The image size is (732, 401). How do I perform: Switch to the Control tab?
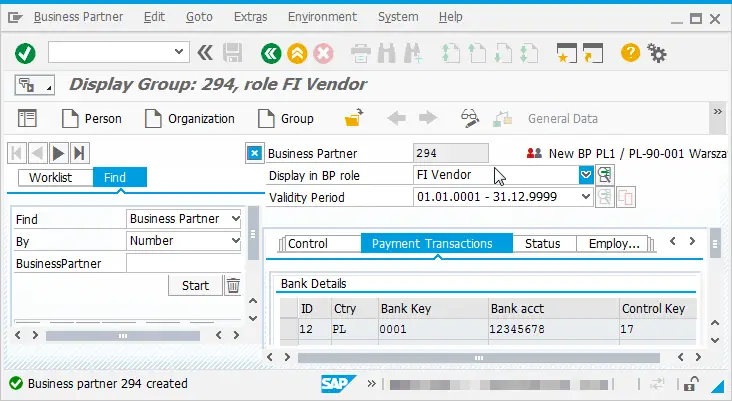point(320,243)
